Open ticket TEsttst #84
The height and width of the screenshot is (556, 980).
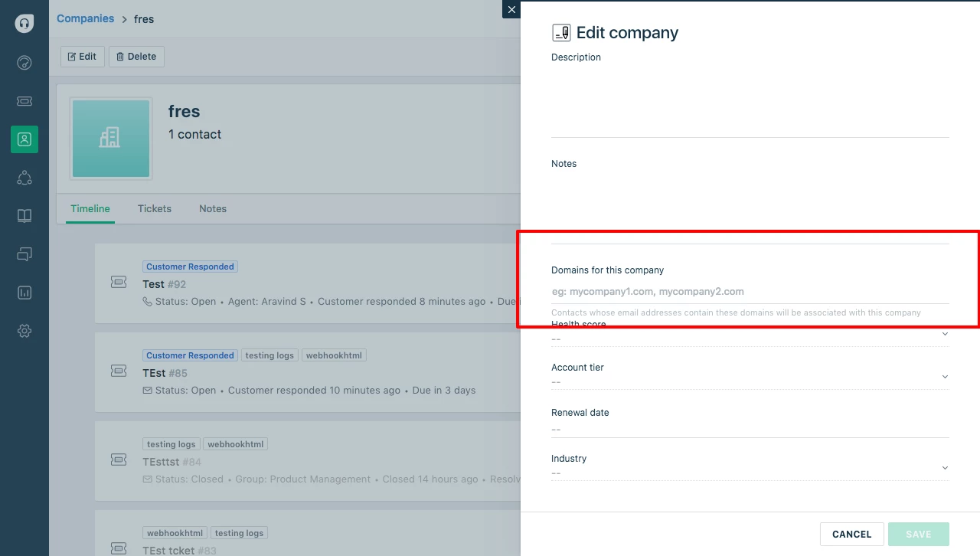(171, 462)
